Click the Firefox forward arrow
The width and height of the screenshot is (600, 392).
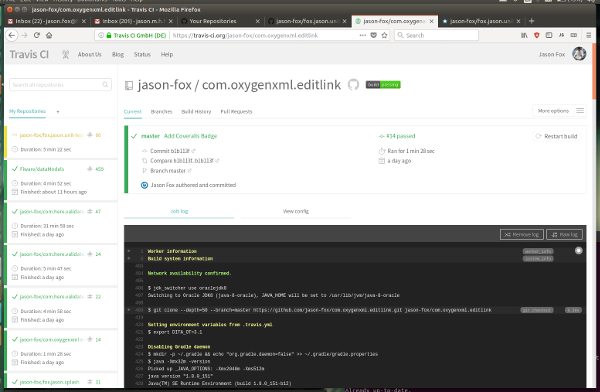coord(24,35)
